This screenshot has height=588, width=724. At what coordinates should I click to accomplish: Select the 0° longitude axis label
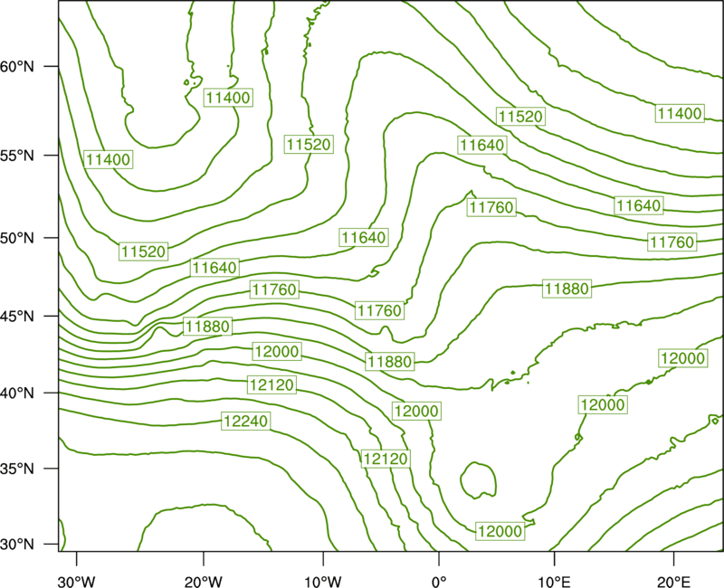tap(439, 582)
